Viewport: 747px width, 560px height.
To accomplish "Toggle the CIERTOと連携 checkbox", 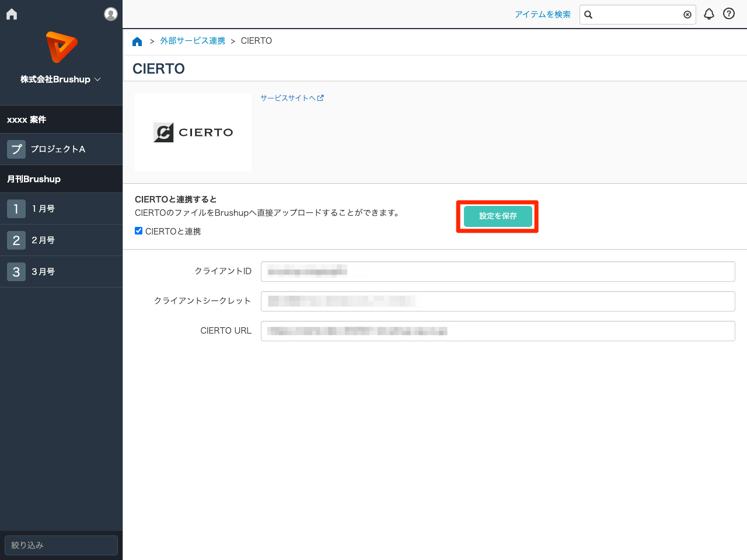I will 139,231.
